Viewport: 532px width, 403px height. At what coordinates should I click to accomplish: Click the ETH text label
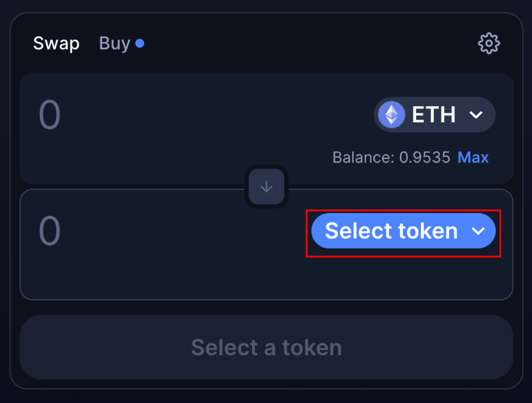(x=434, y=115)
